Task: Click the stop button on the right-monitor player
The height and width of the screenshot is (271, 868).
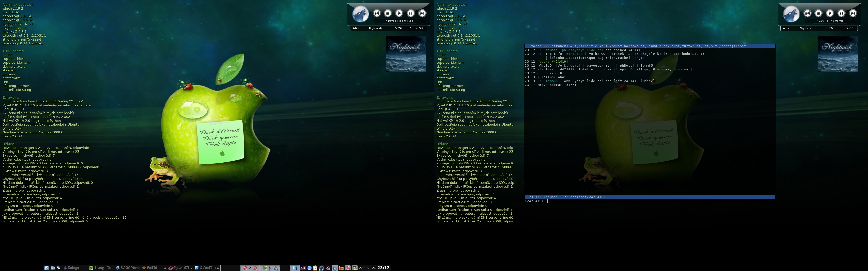Action: coord(818,13)
